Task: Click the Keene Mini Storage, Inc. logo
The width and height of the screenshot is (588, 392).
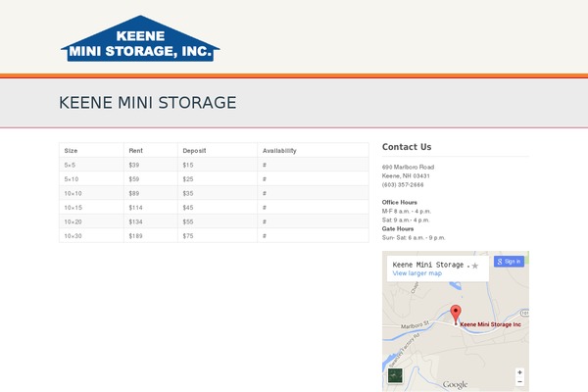Action: pyautogui.click(x=140, y=38)
